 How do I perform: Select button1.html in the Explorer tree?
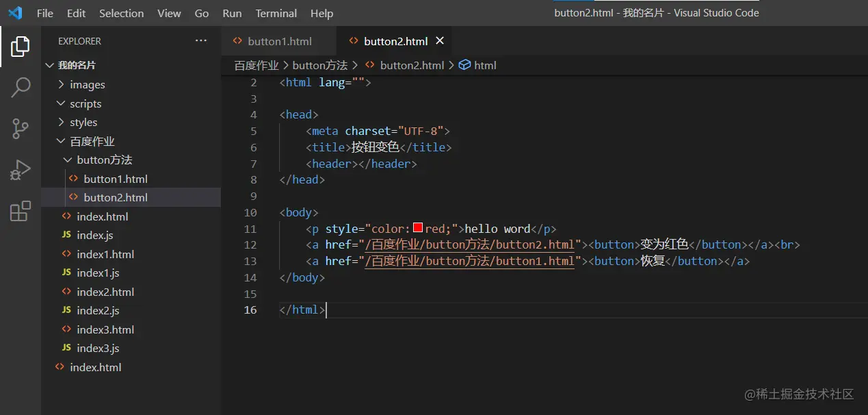(x=115, y=179)
